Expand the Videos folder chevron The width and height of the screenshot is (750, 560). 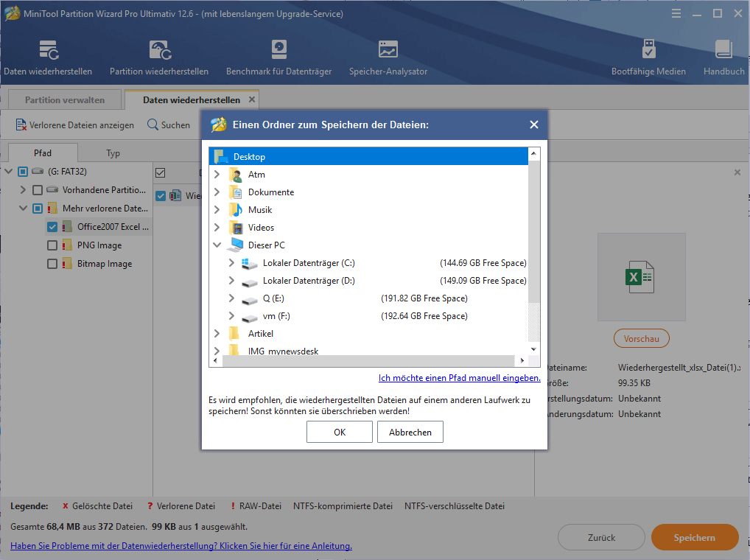[217, 228]
